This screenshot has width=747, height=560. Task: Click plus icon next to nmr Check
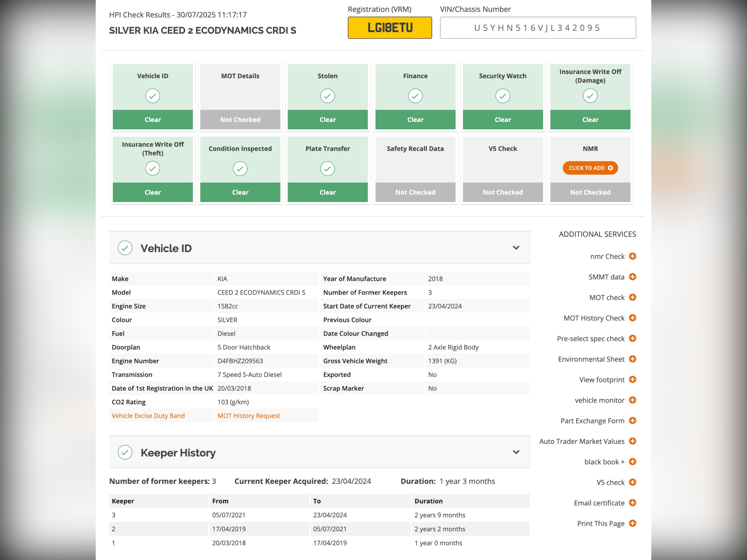(x=633, y=256)
